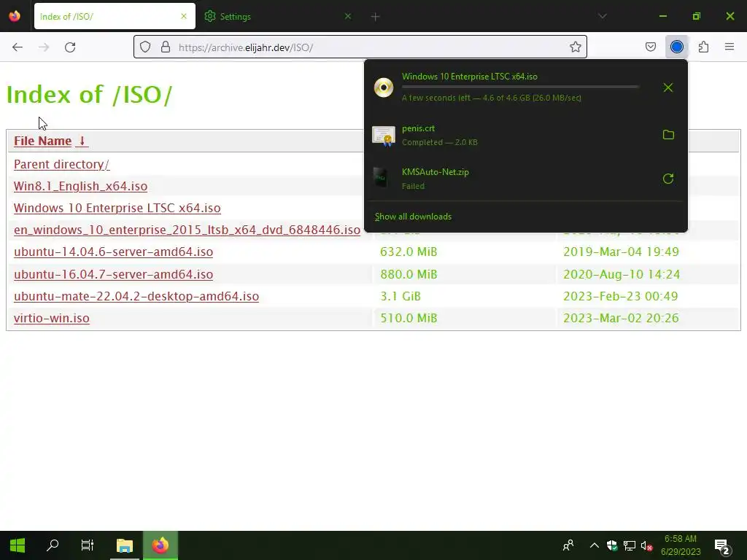Image resolution: width=747 pixels, height=560 pixels.
Task: Select the Index of /ISO/ tab
Action: tap(115, 16)
